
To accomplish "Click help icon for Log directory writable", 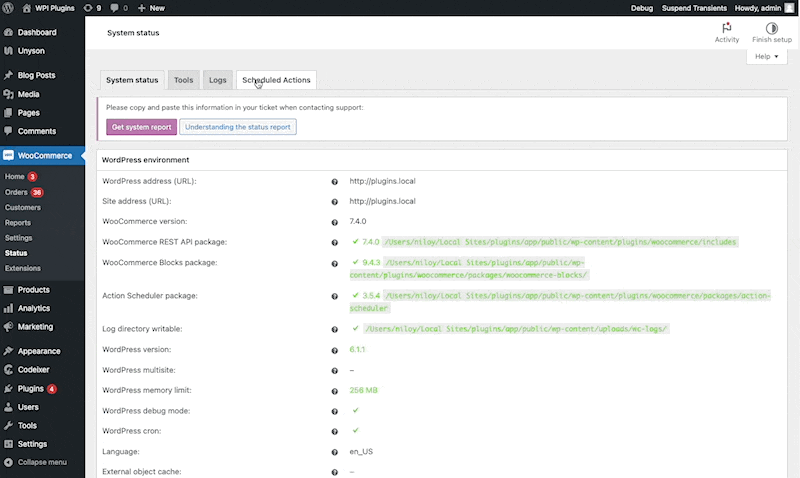I will [335, 329].
